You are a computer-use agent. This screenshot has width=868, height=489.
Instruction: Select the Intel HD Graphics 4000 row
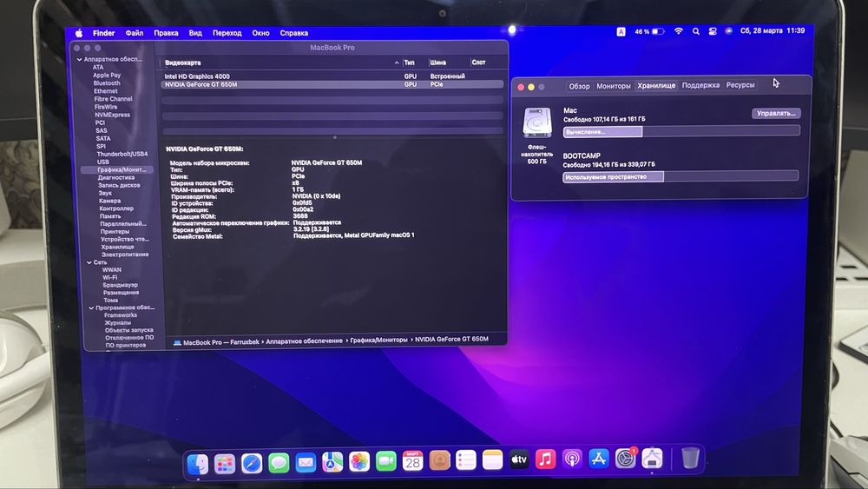(x=332, y=76)
